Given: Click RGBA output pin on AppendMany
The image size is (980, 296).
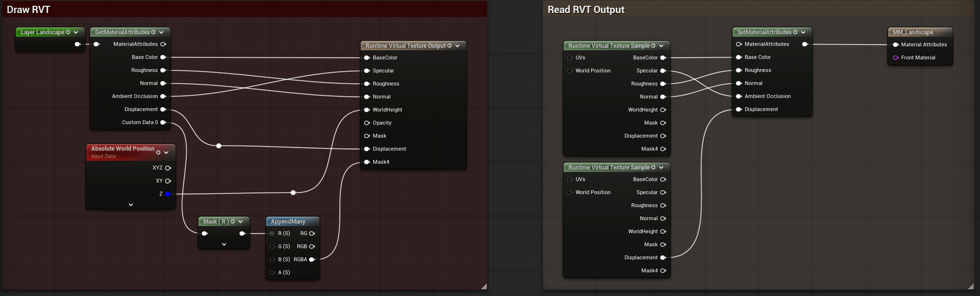Looking at the screenshot, I should (312, 260).
